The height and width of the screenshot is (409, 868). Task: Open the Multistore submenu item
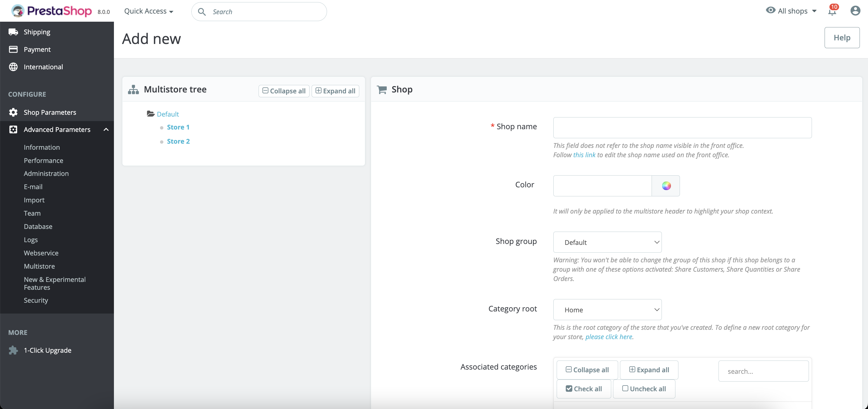(39, 266)
